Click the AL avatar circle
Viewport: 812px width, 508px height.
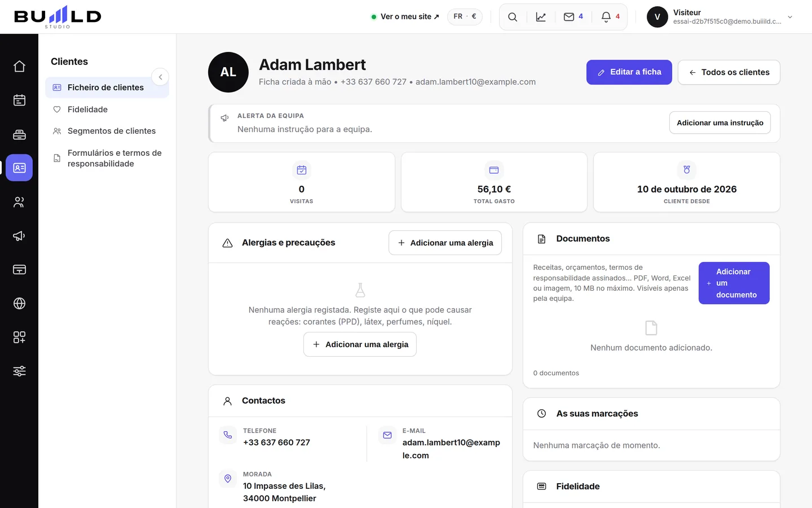228,72
